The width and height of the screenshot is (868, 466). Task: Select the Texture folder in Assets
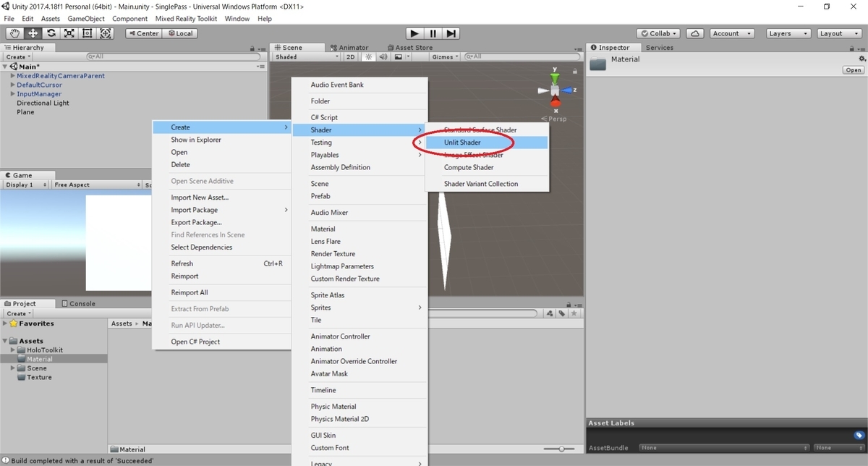[40, 377]
